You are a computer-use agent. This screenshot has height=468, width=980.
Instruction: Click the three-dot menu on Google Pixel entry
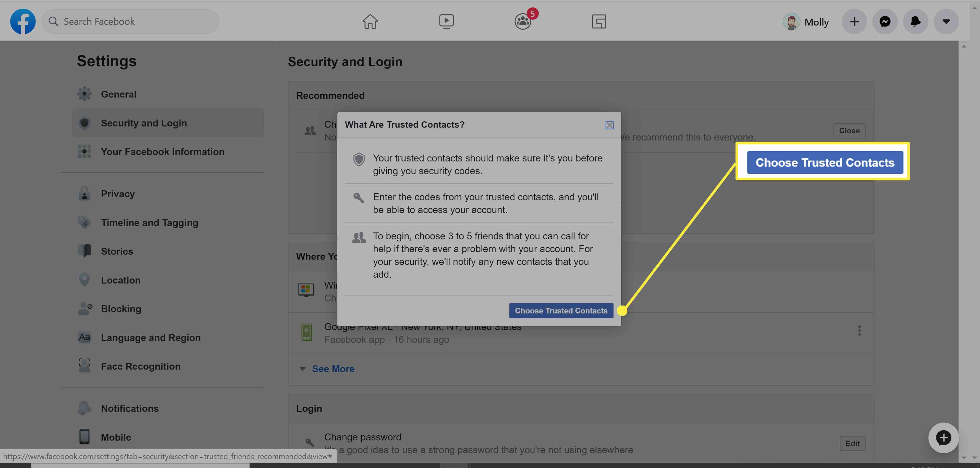(x=859, y=331)
